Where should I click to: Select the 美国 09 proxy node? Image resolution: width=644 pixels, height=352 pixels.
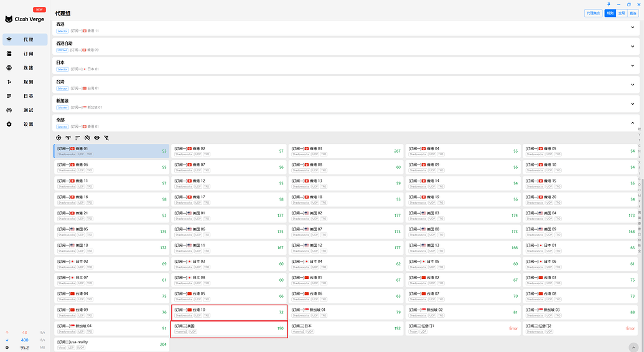[x=580, y=232]
